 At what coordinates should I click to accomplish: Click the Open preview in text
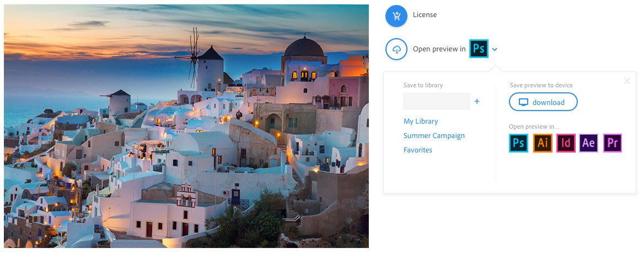click(x=439, y=49)
